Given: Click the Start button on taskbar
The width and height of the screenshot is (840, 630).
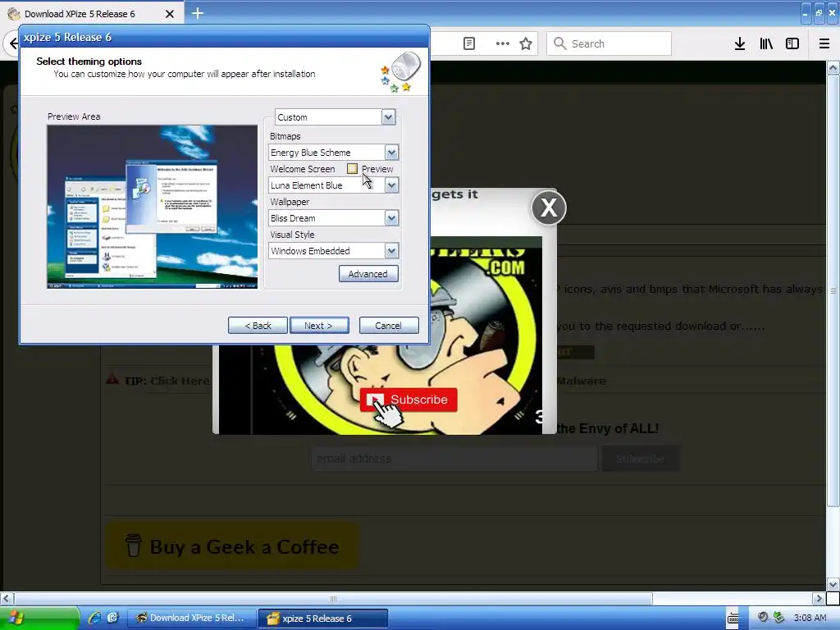Looking at the screenshot, I should (39, 618).
